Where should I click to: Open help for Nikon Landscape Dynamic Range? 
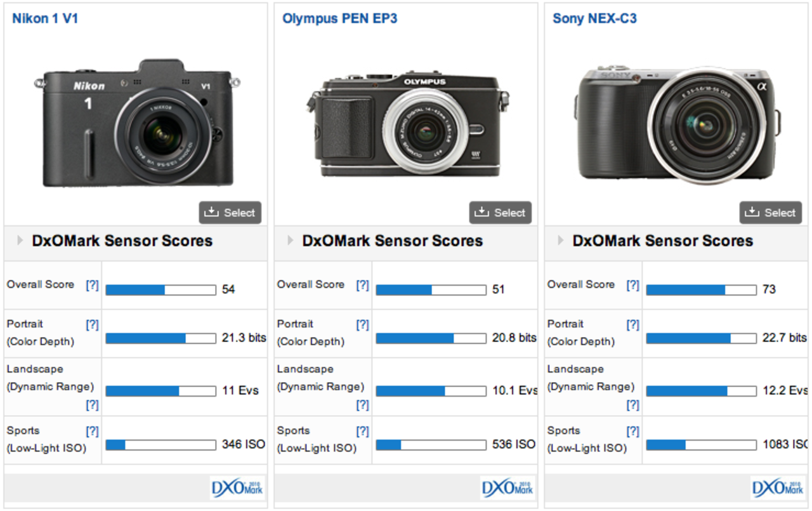[93, 404]
